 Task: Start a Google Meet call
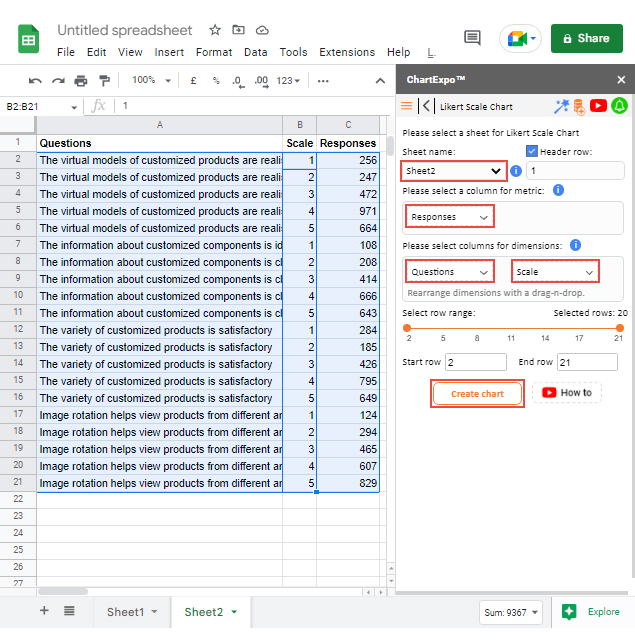520,38
